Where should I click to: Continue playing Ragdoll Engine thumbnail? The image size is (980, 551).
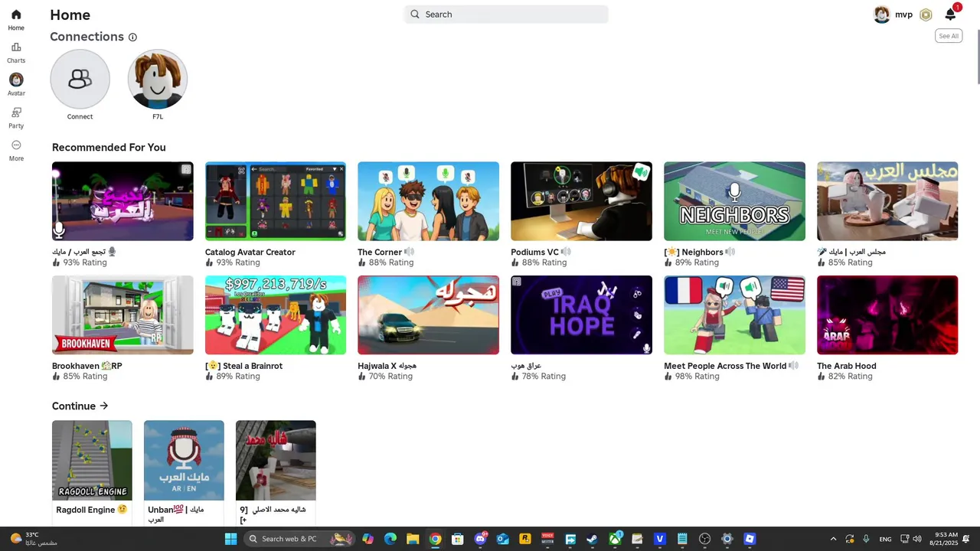click(92, 461)
